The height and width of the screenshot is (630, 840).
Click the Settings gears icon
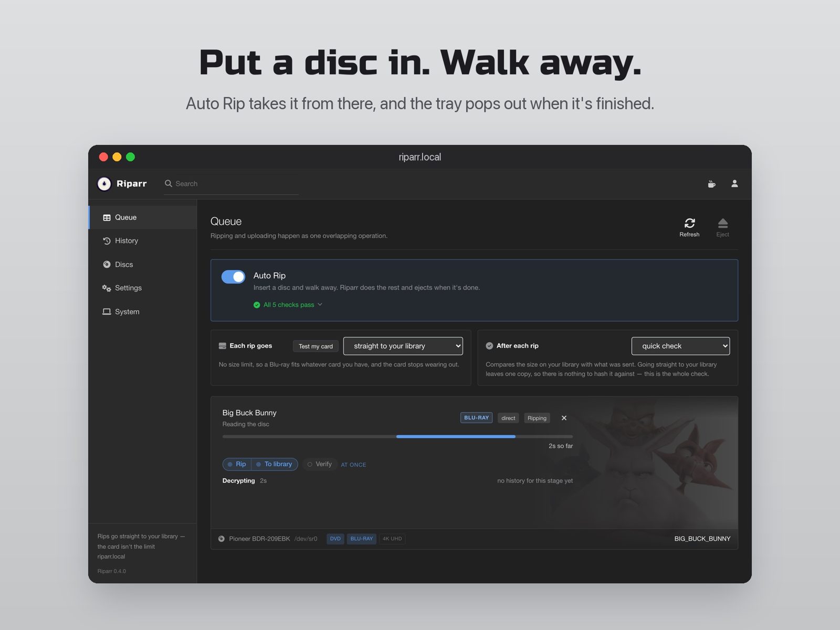pos(107,288)
